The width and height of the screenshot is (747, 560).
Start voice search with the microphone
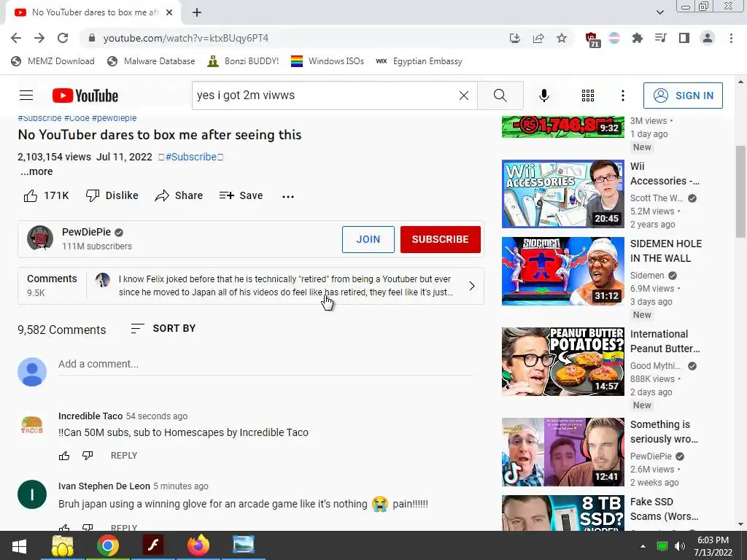[x=543, y=96]
